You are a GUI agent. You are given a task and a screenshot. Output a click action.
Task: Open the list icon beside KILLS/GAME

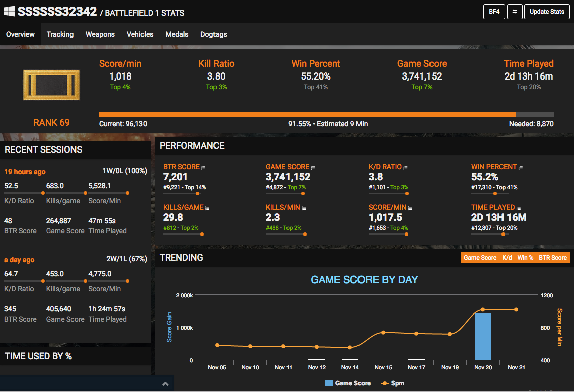coord(207,208)
